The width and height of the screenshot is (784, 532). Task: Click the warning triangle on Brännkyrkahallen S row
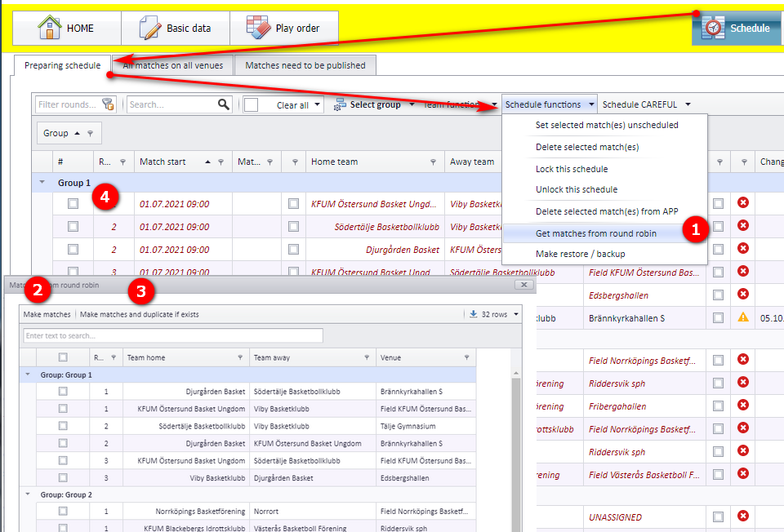click(743, 317)
